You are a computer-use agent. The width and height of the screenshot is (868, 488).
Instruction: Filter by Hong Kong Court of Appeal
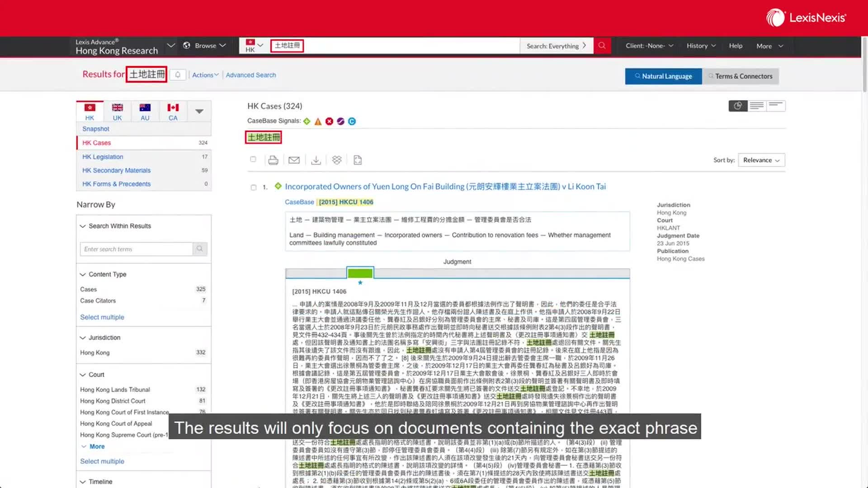click(x=116, y=423)
